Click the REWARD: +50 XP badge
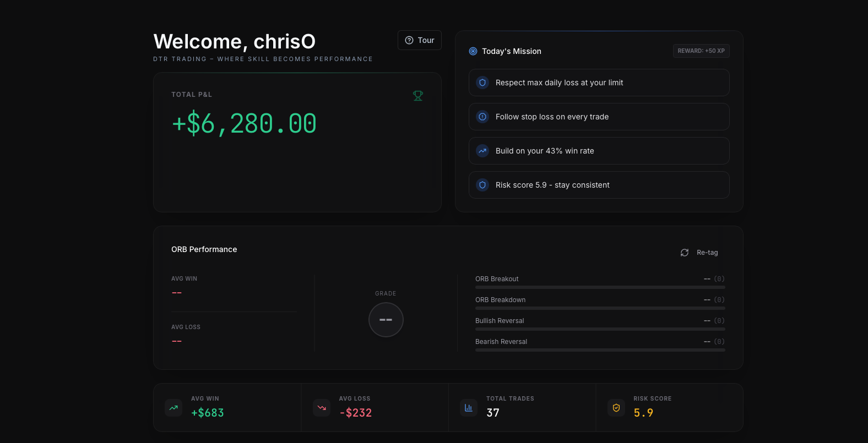The image size is (868, 443). coord(701,51)
